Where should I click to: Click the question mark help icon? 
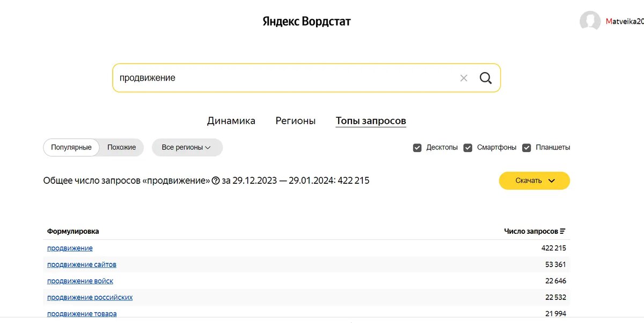(x=216, y=181)
